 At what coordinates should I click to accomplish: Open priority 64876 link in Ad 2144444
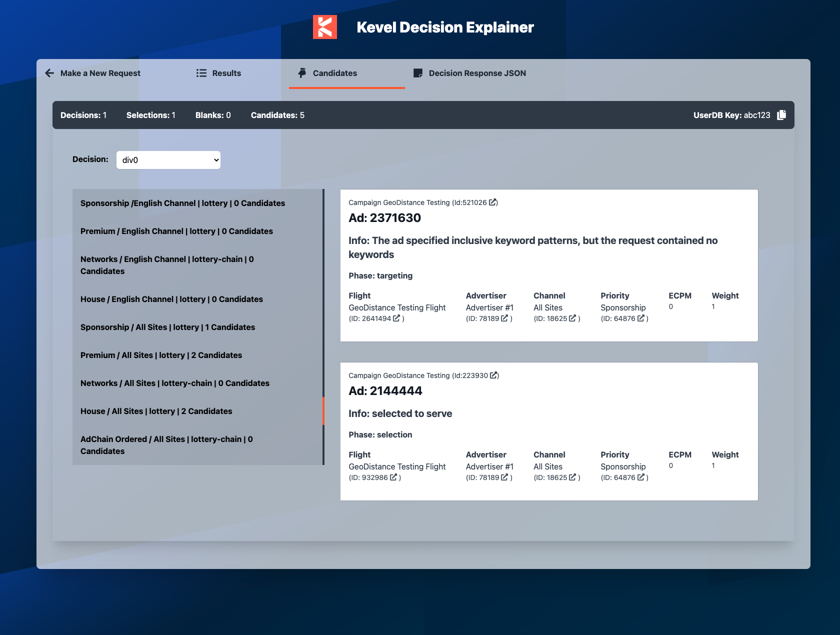point(641,477)
